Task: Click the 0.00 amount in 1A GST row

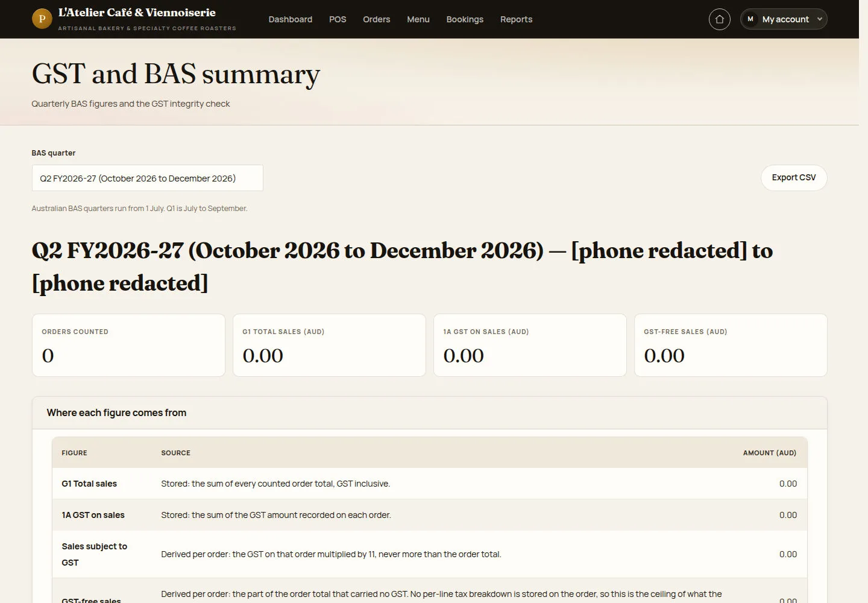Action: click(x=788, y=515)
